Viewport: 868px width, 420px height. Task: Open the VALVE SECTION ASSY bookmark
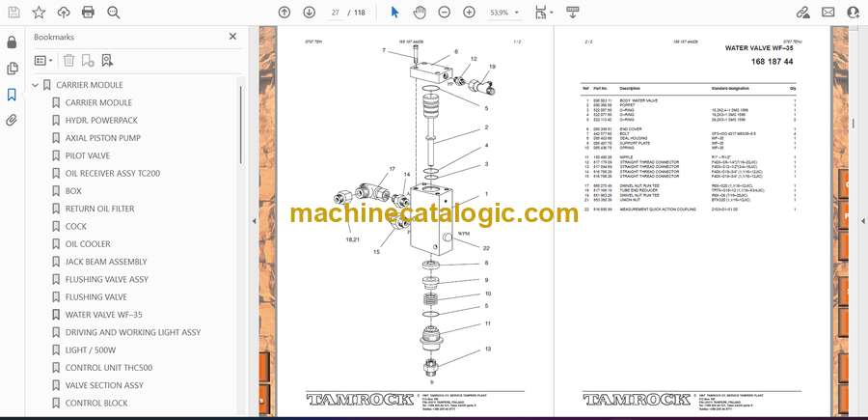(104, 385)
